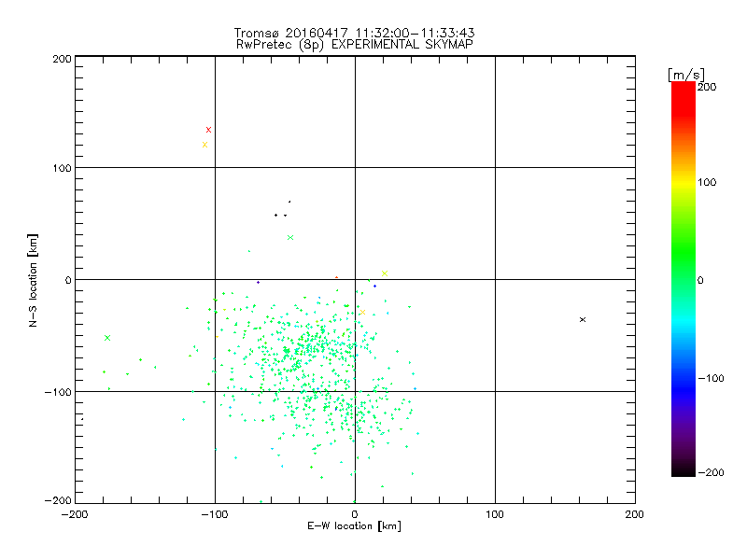
Task: Click the N-S location [km] axis label
Action: 34,279
